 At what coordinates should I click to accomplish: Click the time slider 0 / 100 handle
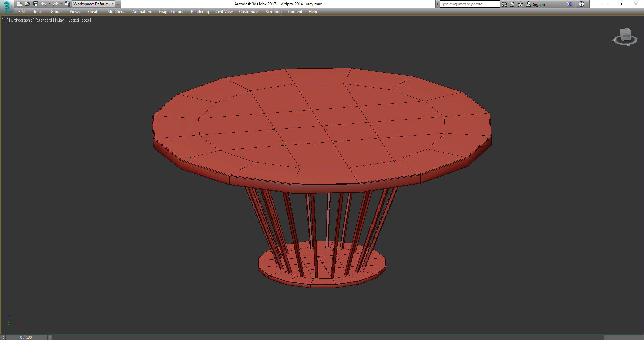[26, 337]
